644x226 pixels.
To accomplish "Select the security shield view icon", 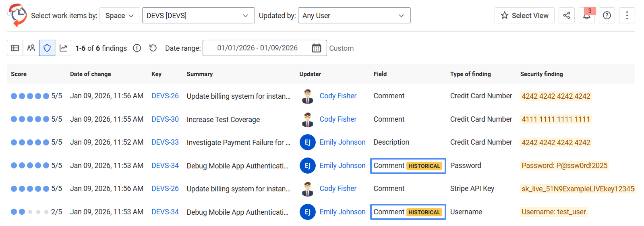I will point(47,48).
